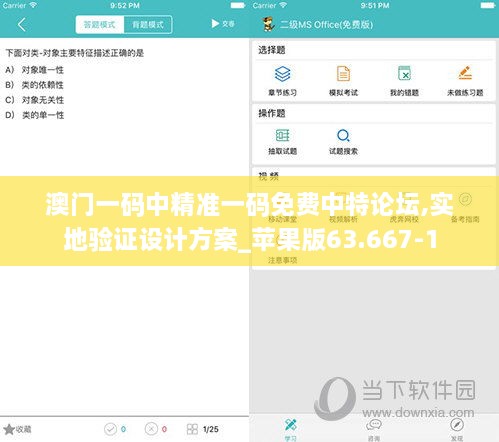Tap the correct-answer checkmark counter
Screen dimensions: 499x442
(x=115, y=429)
